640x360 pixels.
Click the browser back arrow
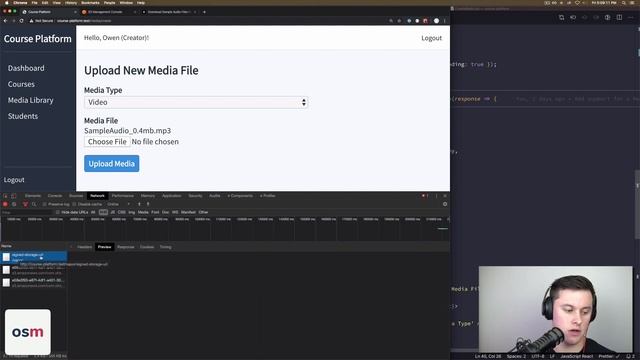6,20
